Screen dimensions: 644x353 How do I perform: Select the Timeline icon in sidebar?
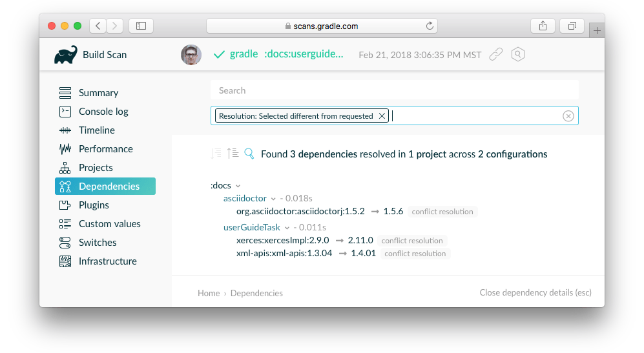pyautogui.click(x=65, y=130)
